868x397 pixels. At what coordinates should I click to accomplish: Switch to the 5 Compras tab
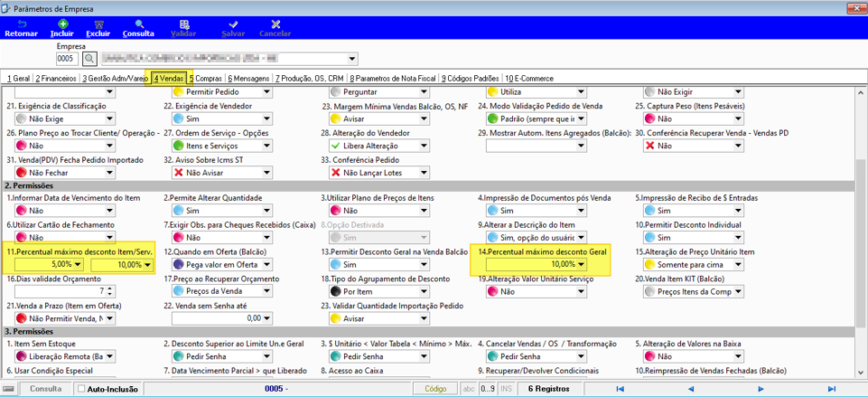[205, 78]
